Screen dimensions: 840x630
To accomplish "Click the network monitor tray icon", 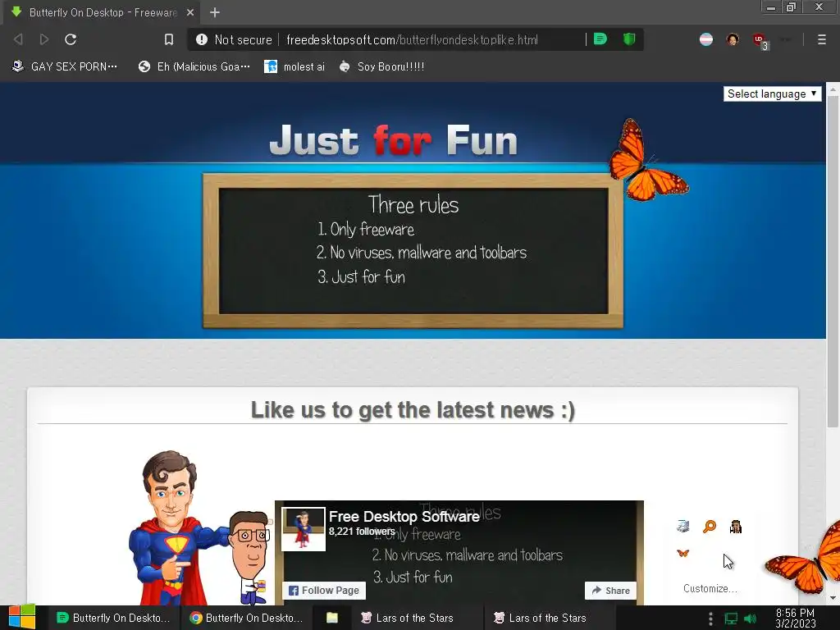I will 731,619.
